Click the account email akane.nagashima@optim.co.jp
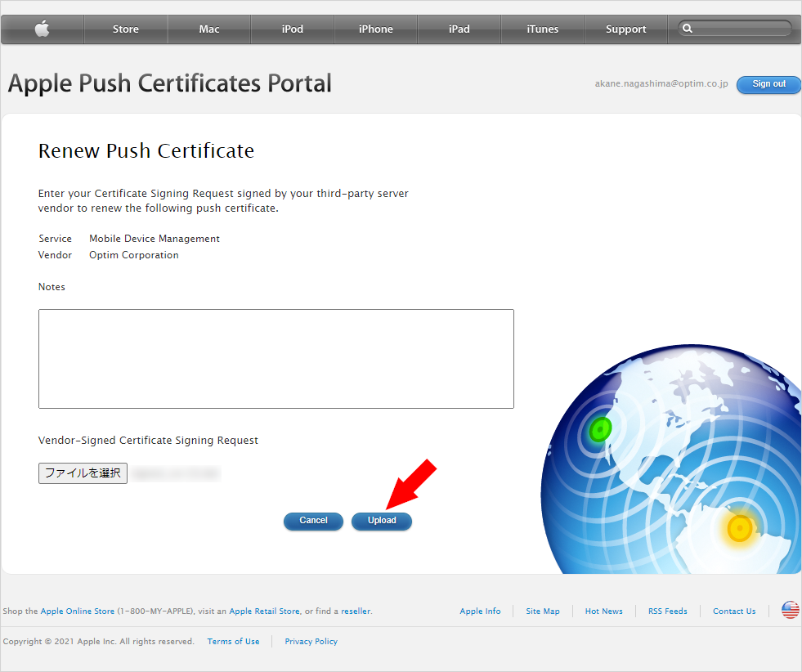This screenshot has height=672, width=802. tap(661, 83)
